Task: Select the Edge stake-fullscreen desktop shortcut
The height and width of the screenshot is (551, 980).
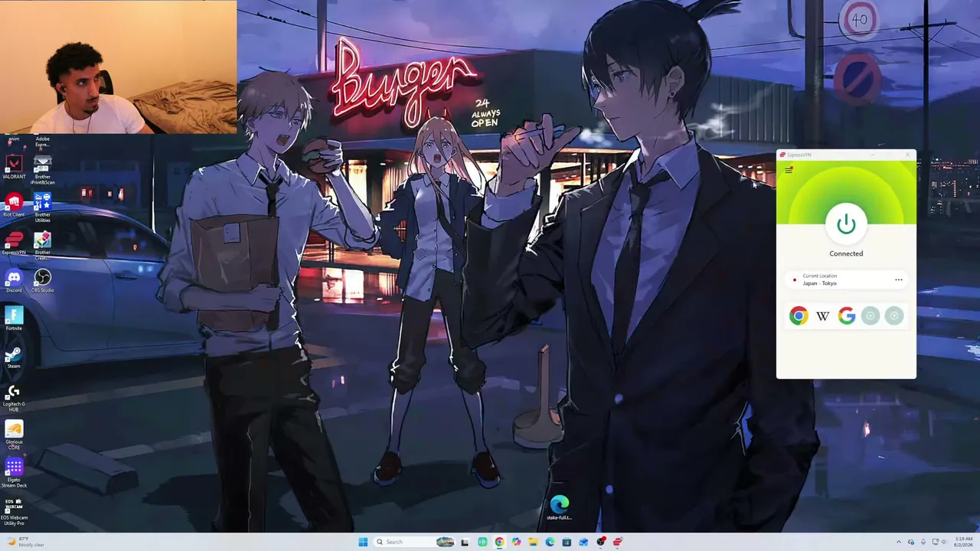Action: click(x=560, y=507)
